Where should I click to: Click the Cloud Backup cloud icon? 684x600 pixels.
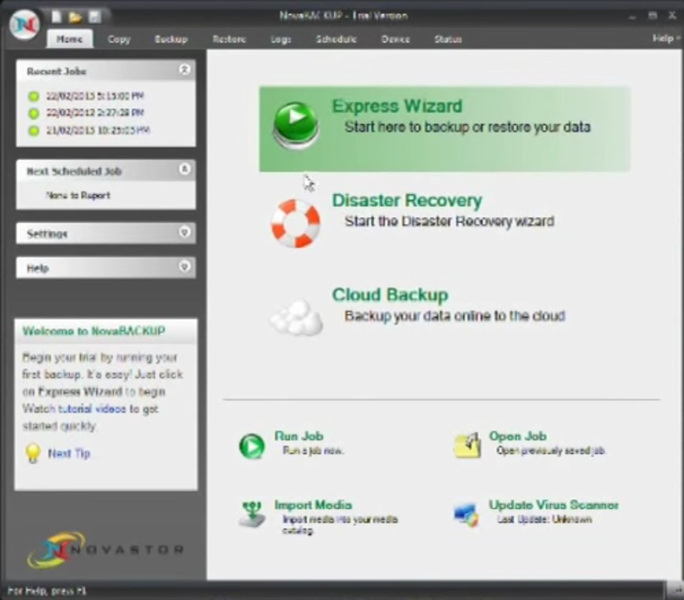coord(297,318)
